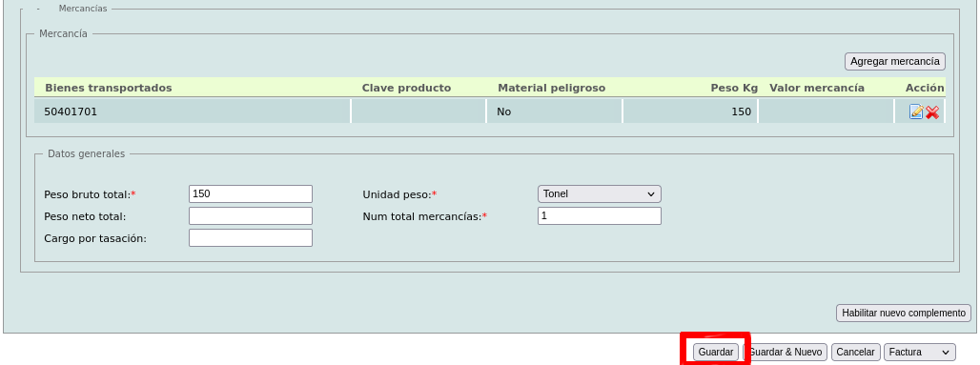Select the Bienes transportados column header

point(108,88)
